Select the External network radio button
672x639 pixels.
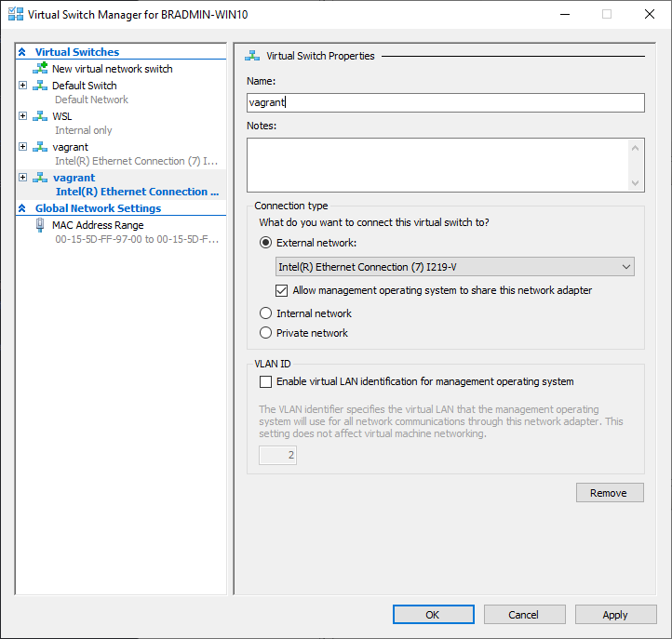click(266, 243)
